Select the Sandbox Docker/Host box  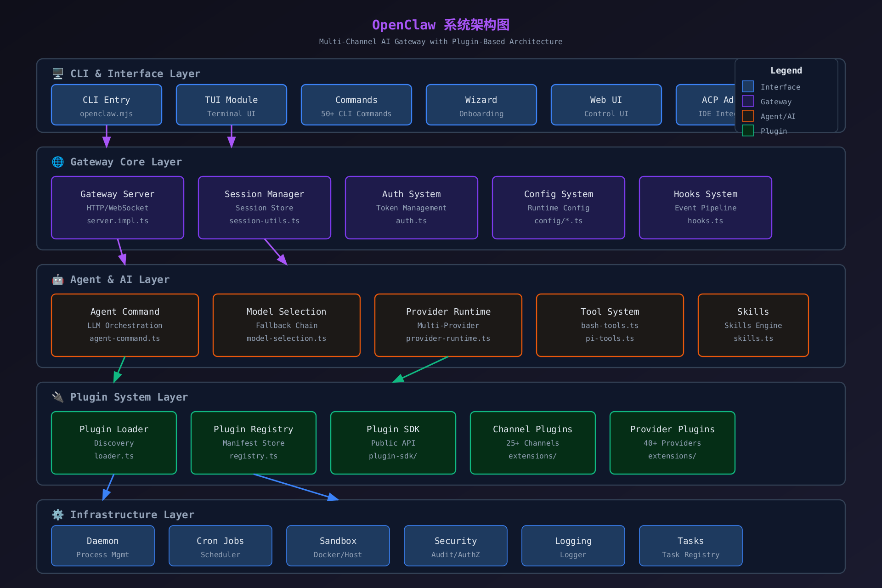(338, 546)
